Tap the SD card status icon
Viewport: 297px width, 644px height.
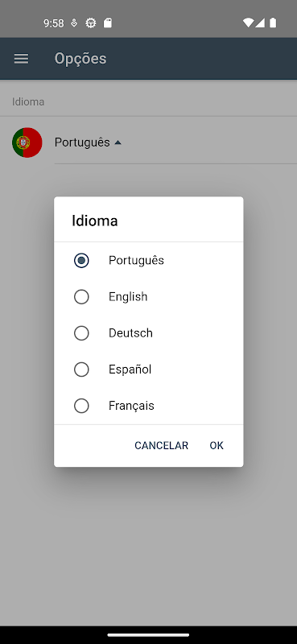coord(108,23)
